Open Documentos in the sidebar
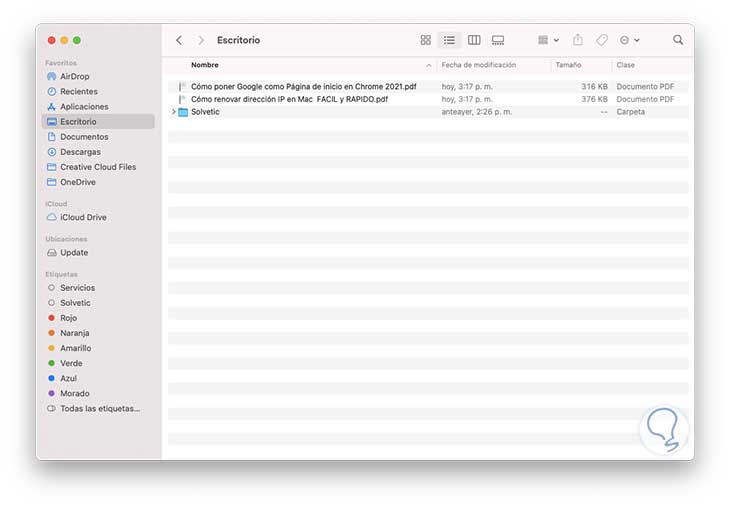 point(98,137)
